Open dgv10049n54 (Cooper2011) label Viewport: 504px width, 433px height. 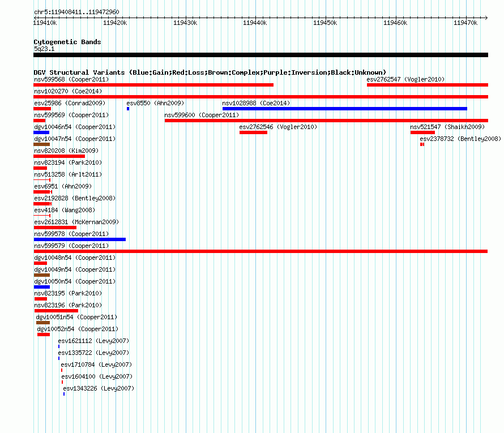[75, 269]
